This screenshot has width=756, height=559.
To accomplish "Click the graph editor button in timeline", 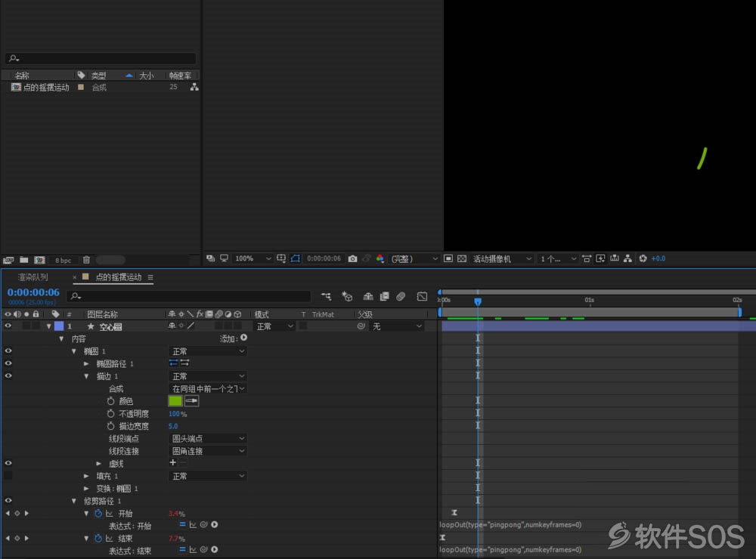I will (x=422, y=296).
